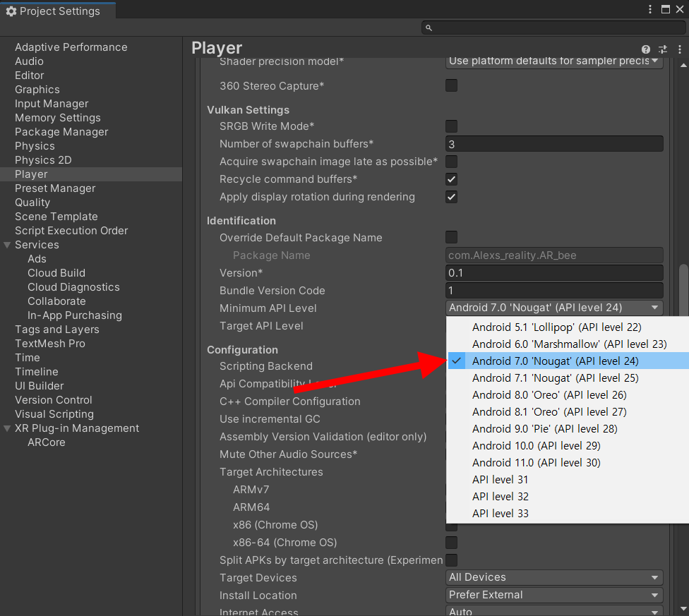Open the Install Location dropdown
The height and width of the screenshot is (616, 689).
click(x=554, y=595)
